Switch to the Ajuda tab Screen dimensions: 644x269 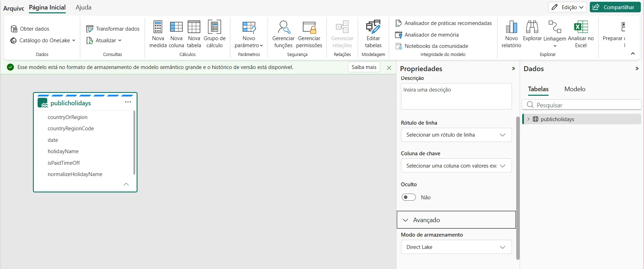pyautogui.click(x=83, y=7)
